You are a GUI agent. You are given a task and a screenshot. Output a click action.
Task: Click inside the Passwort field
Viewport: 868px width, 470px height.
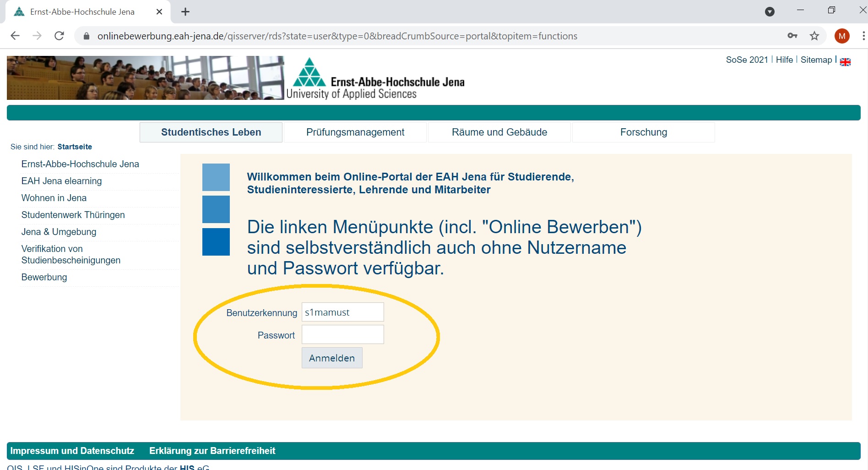[x=342, y=334]
